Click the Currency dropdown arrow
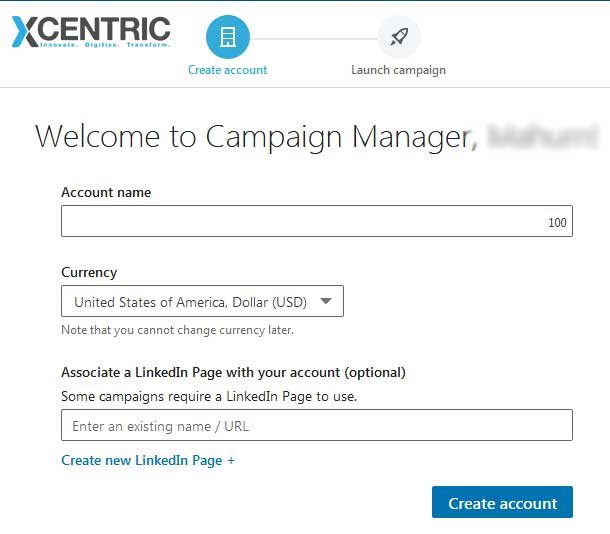This screenshot has height=534, width=610. pos(326,301)
